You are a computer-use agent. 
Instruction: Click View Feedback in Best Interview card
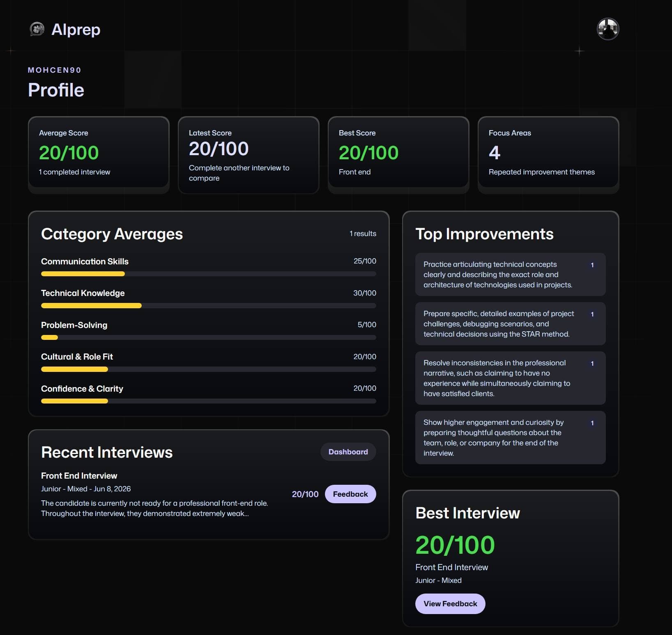pyautogui.click(x=450, y=603)
